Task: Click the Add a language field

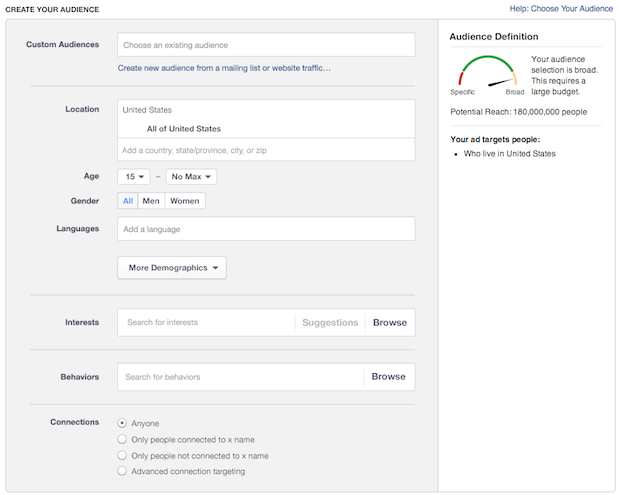Action: [265, 229]
